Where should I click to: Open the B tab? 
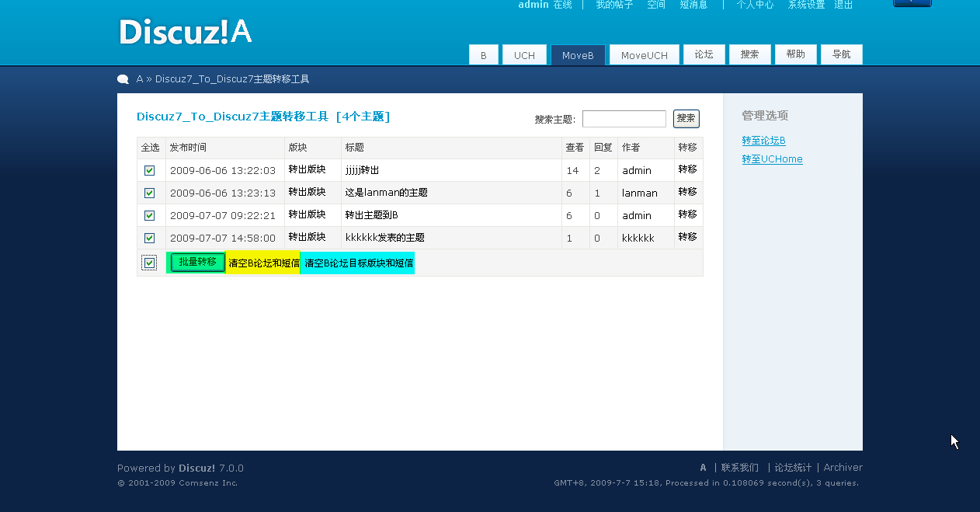483,55
